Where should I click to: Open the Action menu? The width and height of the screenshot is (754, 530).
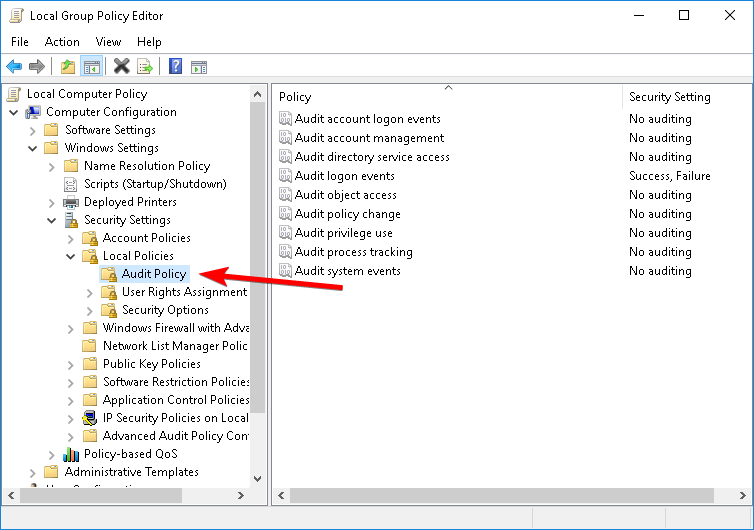pyautogui.click(x=62, y=42)
